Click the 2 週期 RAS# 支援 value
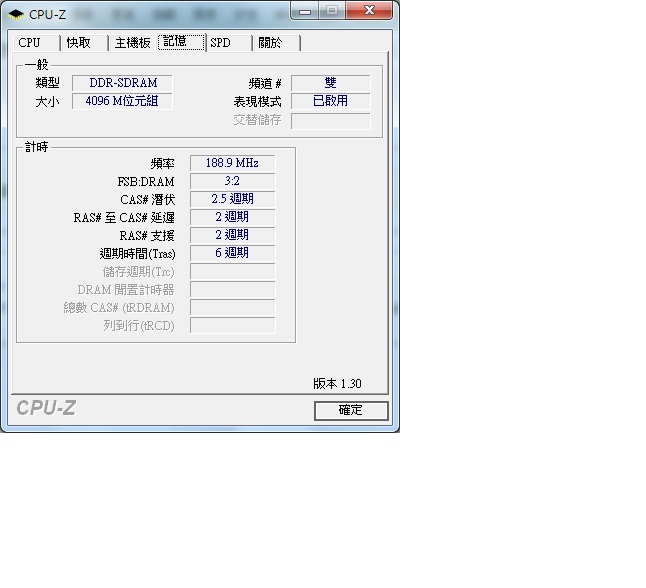646x588 pixels. 232,235
